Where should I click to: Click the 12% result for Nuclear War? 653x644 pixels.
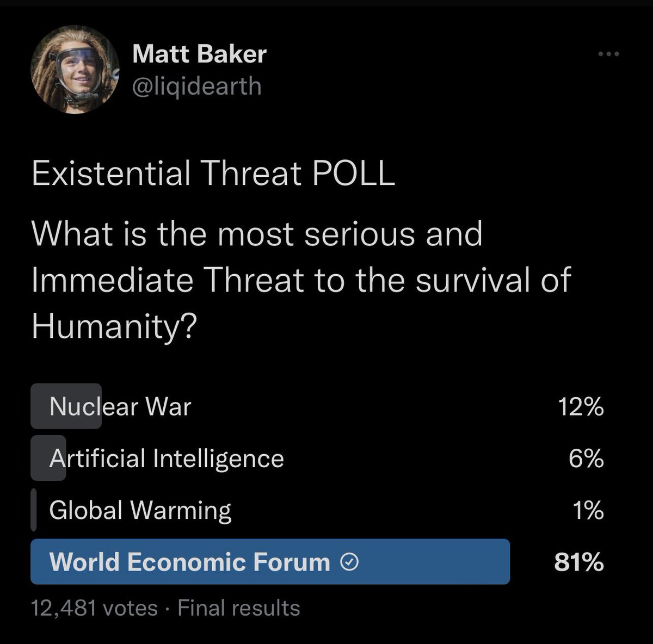coord(581,406)
